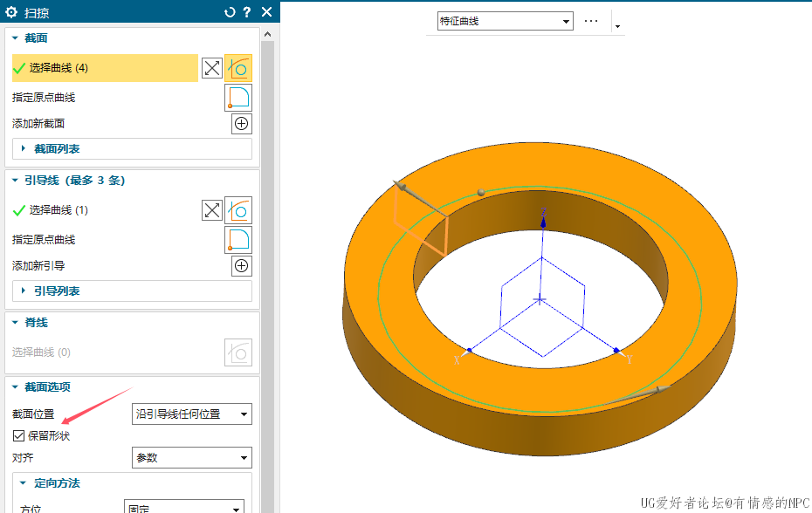812x513 pixels.
Task: Click the 添加新引导 plus icon
Action: pyautogui.click(x=242, y=266)
